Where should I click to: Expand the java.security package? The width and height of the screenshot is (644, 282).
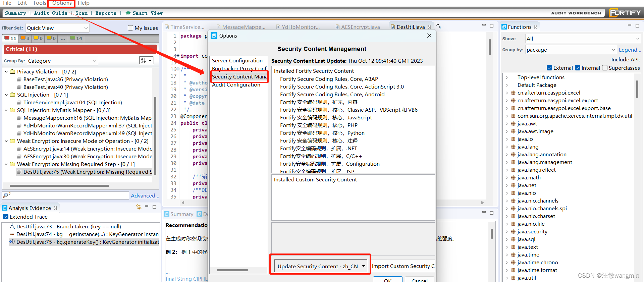click(x=507, y=231)
